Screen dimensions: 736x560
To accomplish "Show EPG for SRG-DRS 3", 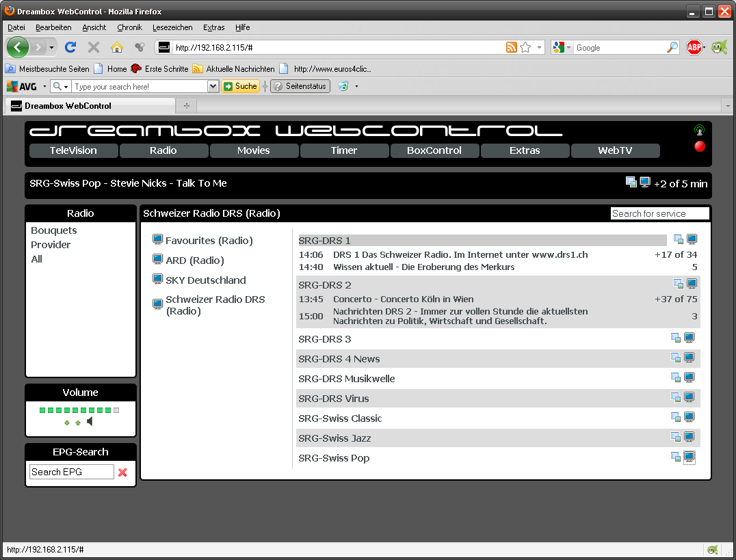I will (675, 338).
